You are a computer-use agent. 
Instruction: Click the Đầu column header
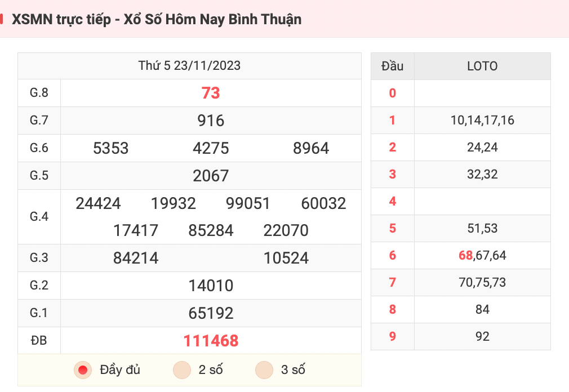click(392, 66)
